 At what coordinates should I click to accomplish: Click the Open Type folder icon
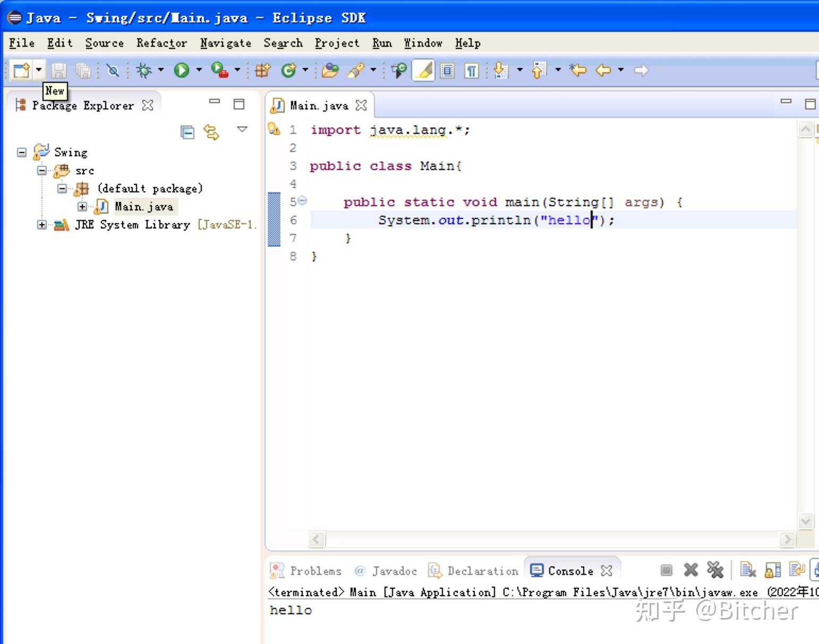coord(330,70)
